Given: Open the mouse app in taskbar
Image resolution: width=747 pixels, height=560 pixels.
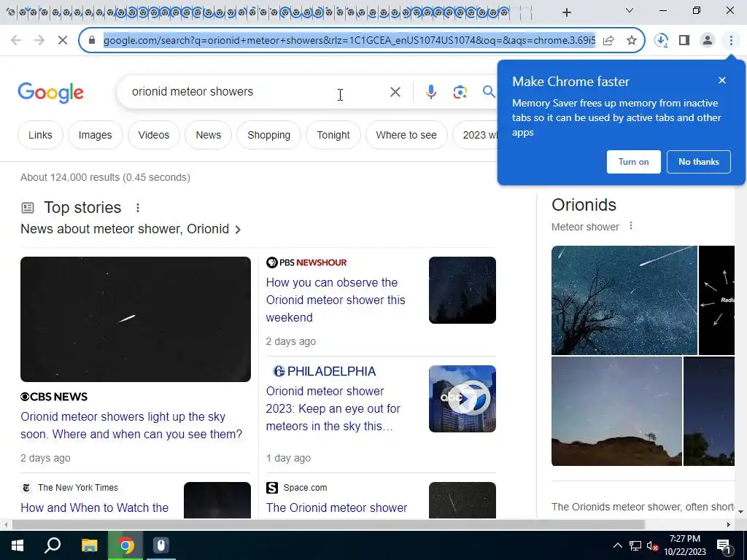Looking at the screenshot, I should (x=161, y=545).
